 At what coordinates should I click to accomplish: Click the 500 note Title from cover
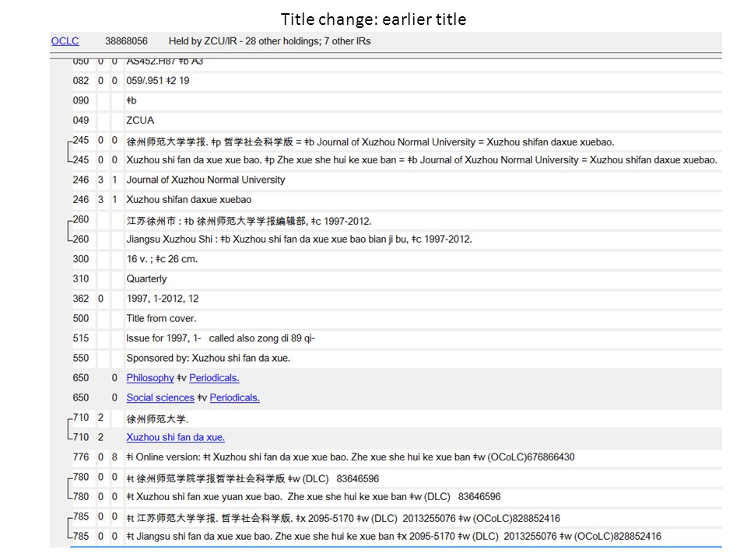click(x=423, y=318)
